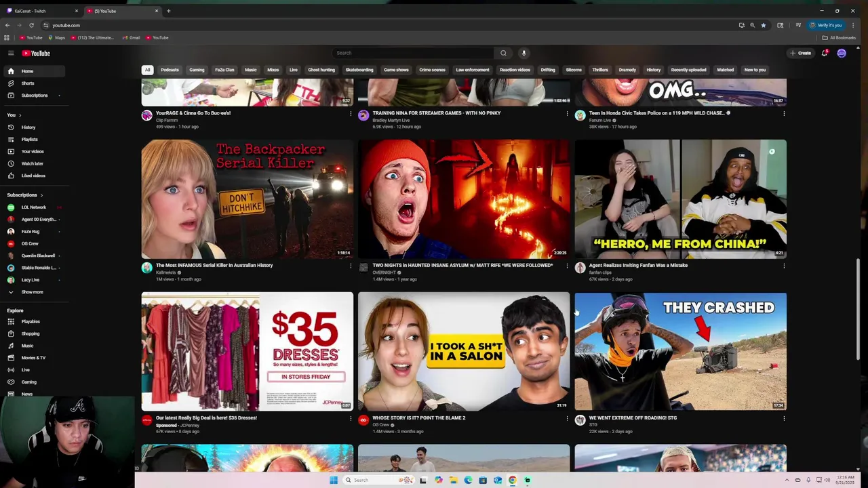
Task: Open Your videos in the sidebar
Action: tap(33, 152)
